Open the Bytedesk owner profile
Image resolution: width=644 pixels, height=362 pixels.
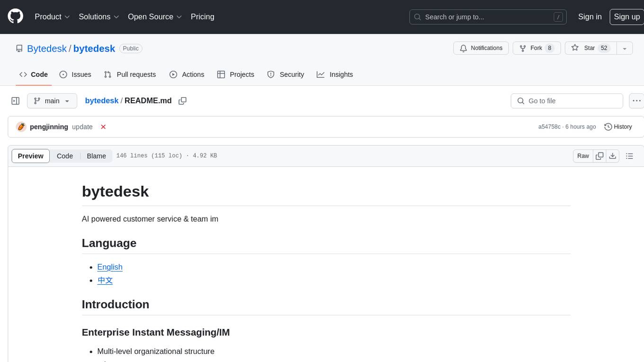(47, 48)
